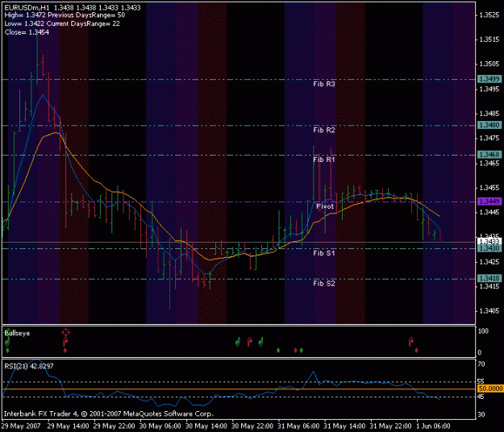This screenshot has height=432, width=504.
Task: Click the 1.3418 price tag on axis
Action: pos(489,278)
